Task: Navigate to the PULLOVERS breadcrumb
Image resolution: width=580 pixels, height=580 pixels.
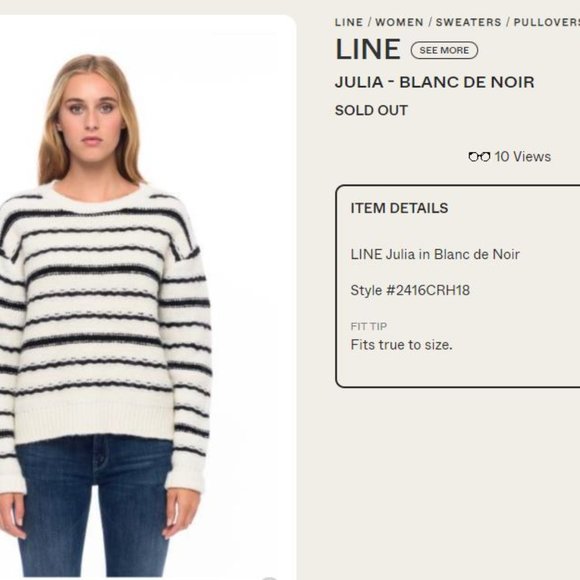Action: tap(547, 22)
